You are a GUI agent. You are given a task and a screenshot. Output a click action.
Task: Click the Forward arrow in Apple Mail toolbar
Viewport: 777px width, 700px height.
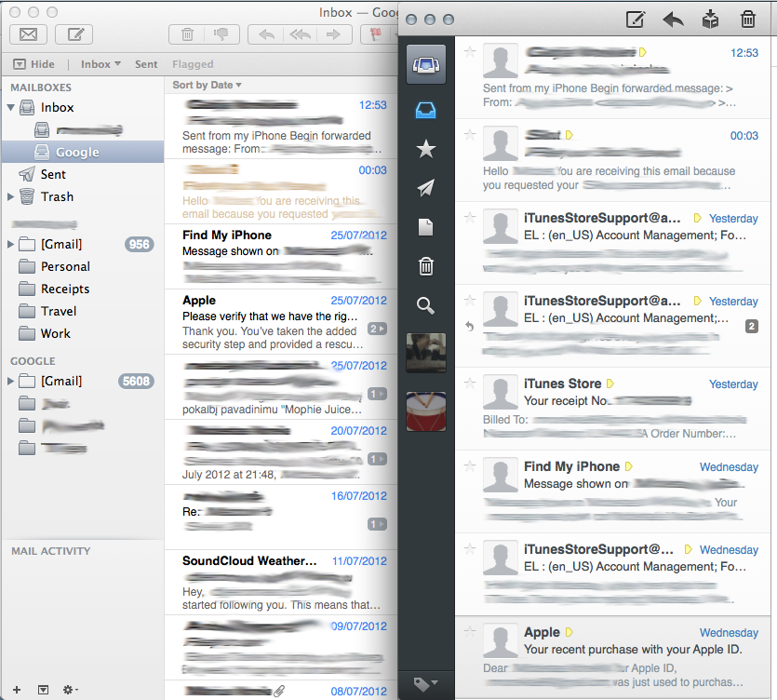click(333, 34)
